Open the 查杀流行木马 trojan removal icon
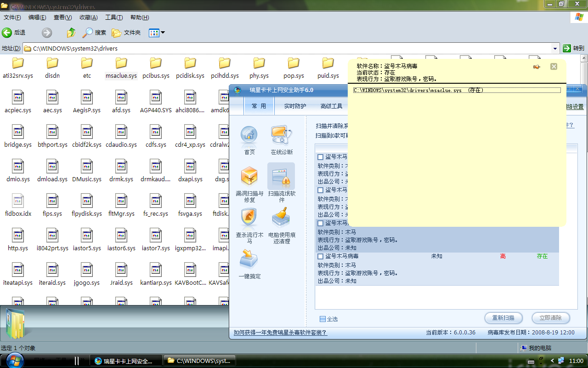 (249, 218)
